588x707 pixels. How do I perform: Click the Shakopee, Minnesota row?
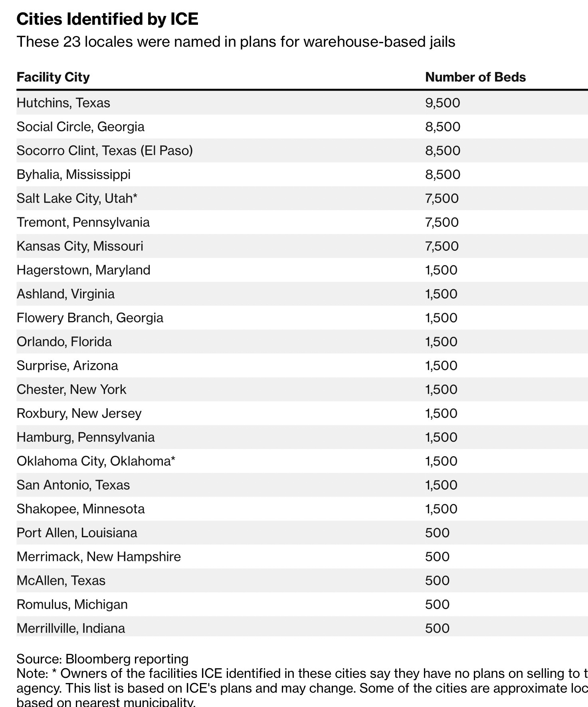tap(80, 509)
